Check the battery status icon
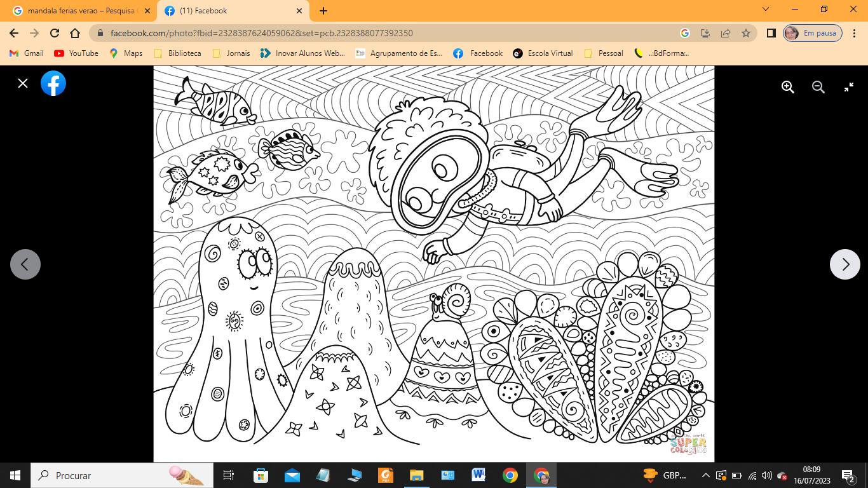This screenshot has height=488, width=868. click(x=736, y=475)
